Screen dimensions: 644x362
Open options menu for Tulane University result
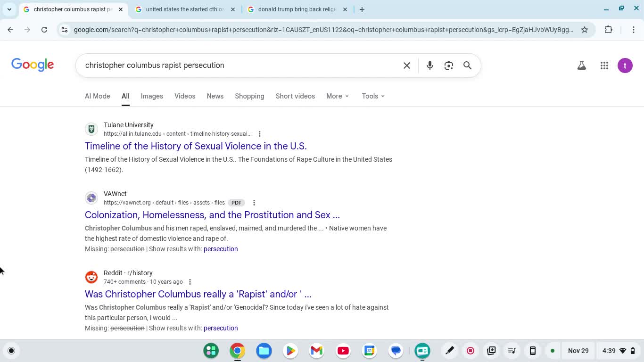[x=259, y=134]
